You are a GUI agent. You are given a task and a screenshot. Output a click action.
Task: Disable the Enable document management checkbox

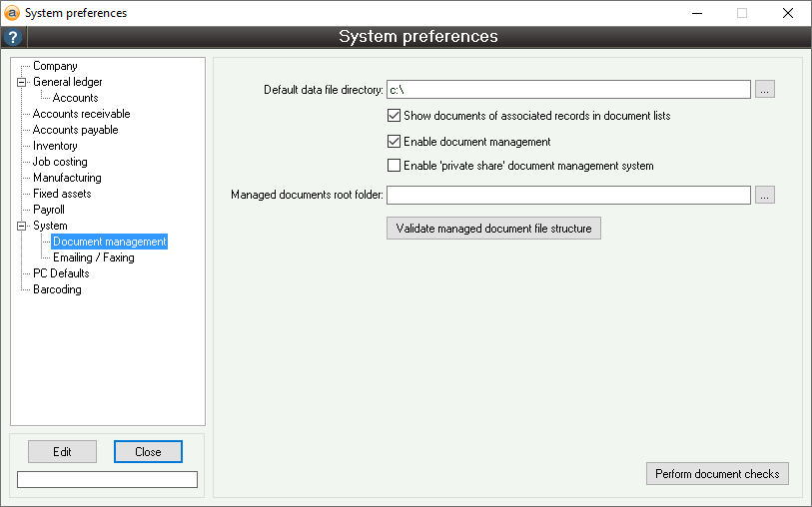(x=394, y=142)
